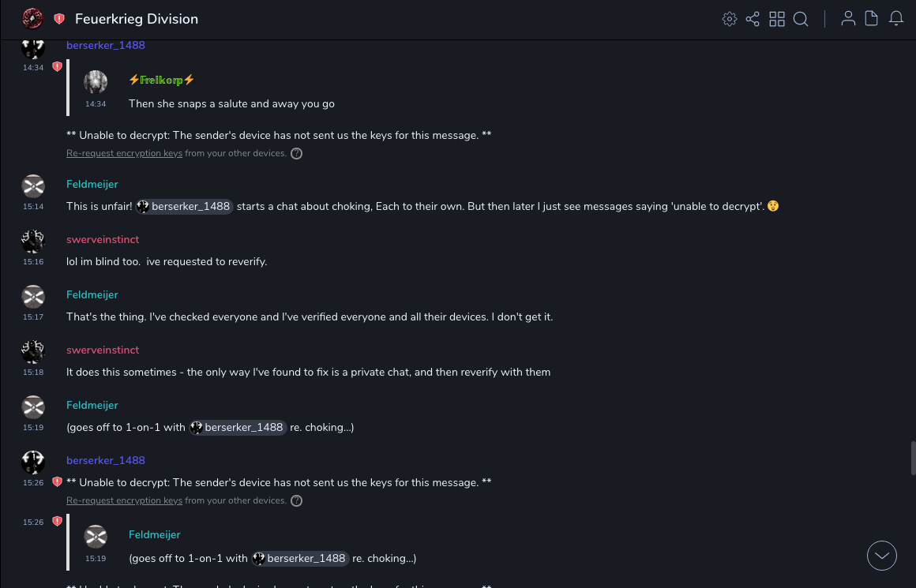Viewport: 916px width, 588px height.
Task: Open the Freikorp sender name in the quote
Action: pos(161,81)
